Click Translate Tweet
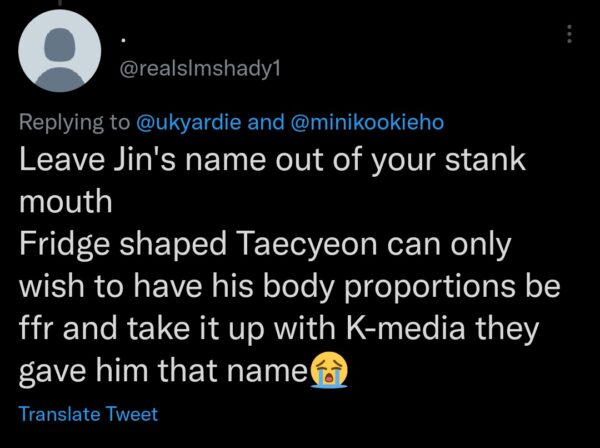 [x=88, y=413]
